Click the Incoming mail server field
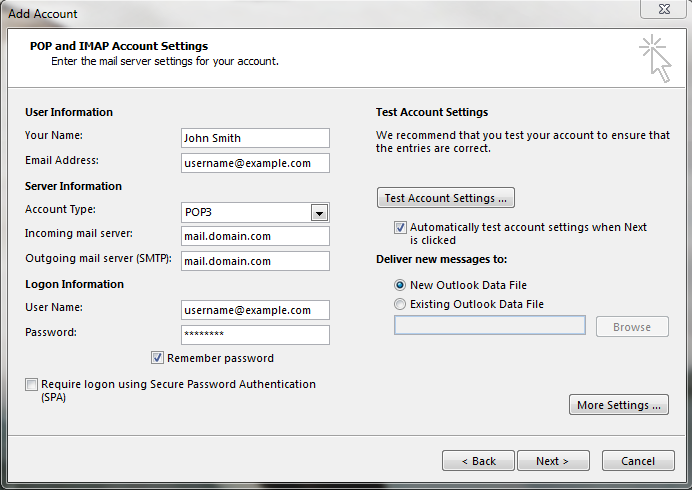 (x=255, y=236)
